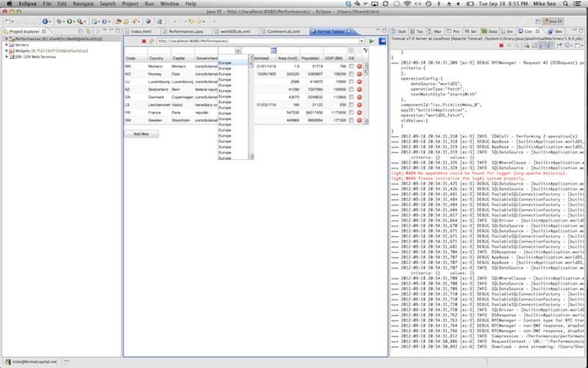Click the red stop button in the browser toolbar

tap(143, 41)
